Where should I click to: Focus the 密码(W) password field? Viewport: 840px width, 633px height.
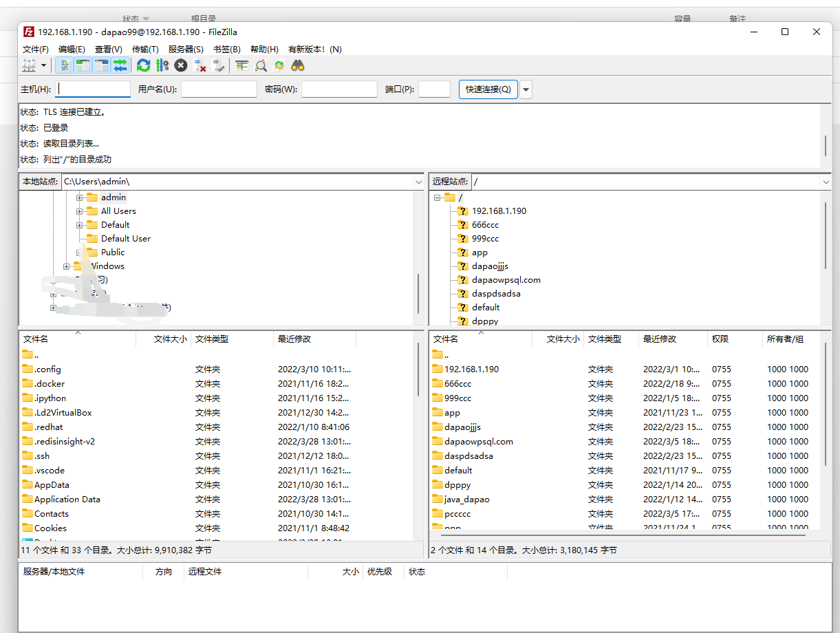pos(339,89)
